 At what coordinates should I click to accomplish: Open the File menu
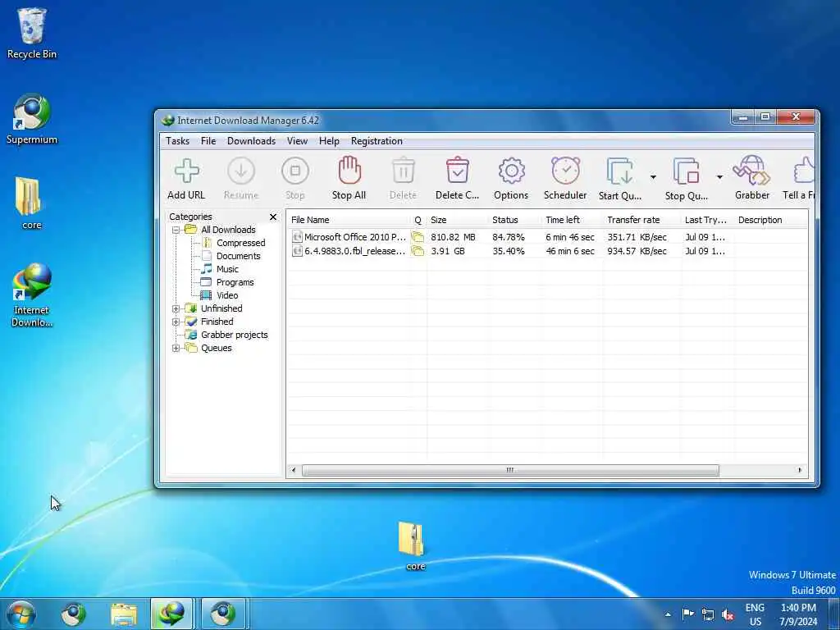pyautogui.click(x=208, y=141)
